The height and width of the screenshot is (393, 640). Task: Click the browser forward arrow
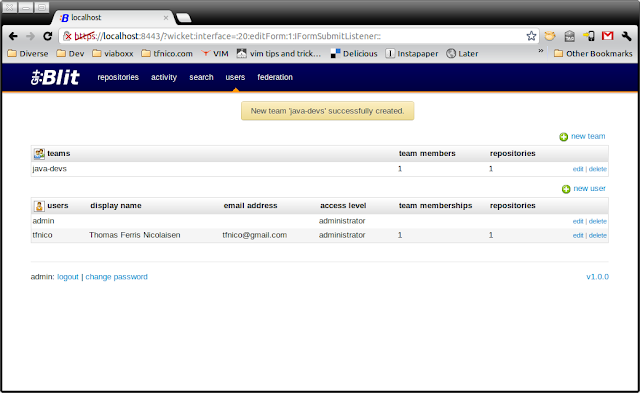click(x=30, y=36)
